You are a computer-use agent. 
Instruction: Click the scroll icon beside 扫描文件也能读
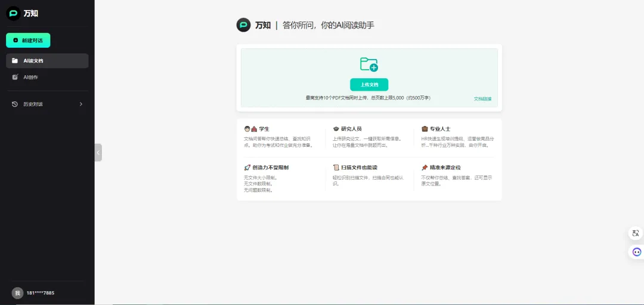pyautogui.click(x=336, y=168)
